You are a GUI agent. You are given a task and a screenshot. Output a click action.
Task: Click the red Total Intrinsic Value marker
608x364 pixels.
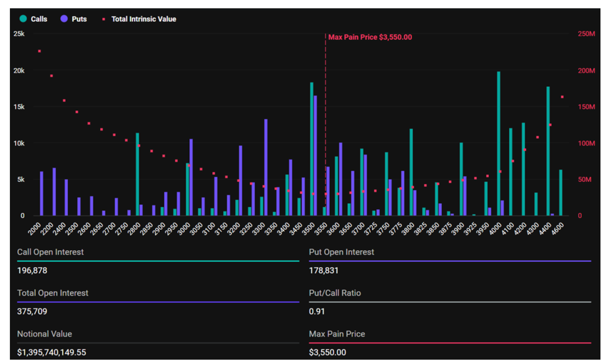point(104,19)
